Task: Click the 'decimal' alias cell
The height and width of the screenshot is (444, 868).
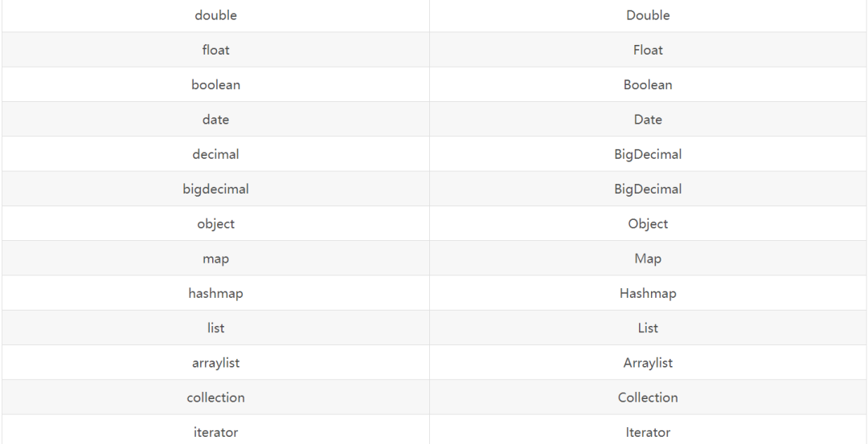Action: tap(215, 154)
